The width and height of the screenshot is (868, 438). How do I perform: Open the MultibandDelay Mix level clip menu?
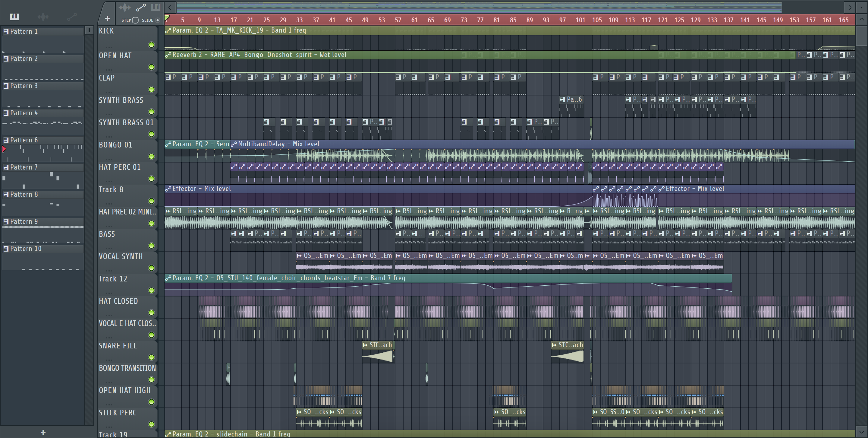(x=234, y=144)
